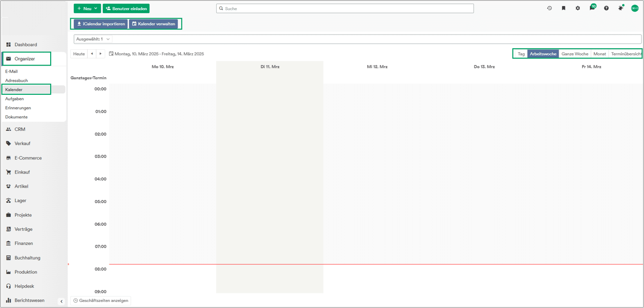Open the history clock icon
This screenshot has height=308, width=644.
pos(549,8)
